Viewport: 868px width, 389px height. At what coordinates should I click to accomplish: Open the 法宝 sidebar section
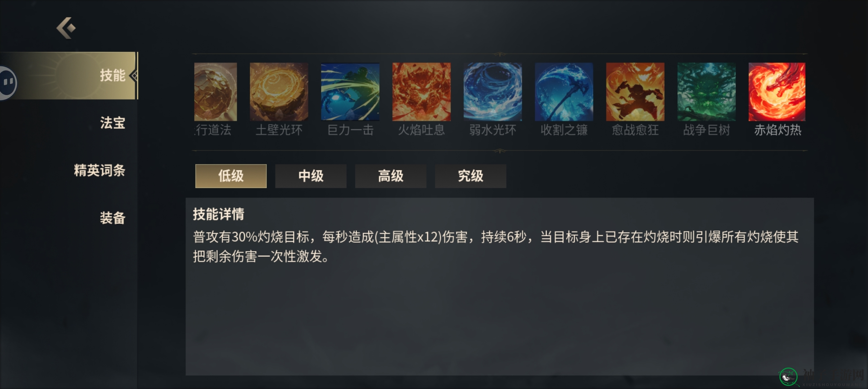pyautogui.click(x=112, y=123)
